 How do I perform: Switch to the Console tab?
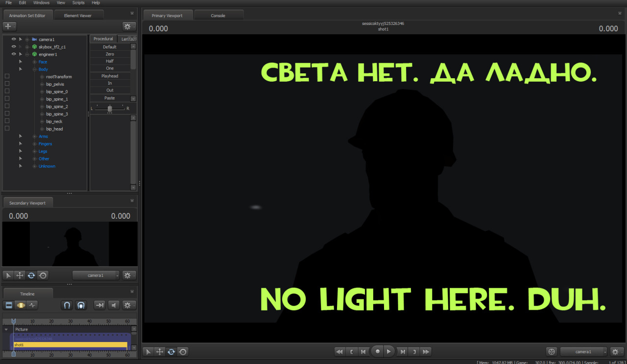click(218, 16)
